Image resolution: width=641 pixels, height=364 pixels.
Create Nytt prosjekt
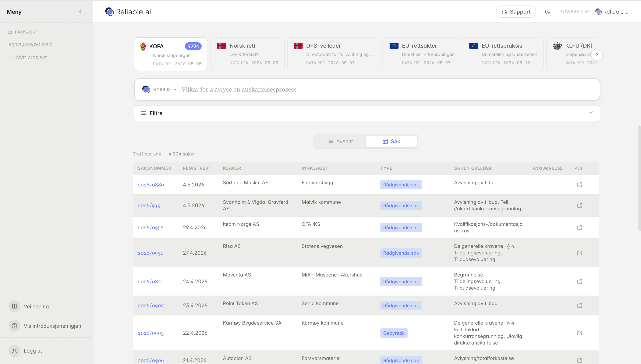(28, 57)
